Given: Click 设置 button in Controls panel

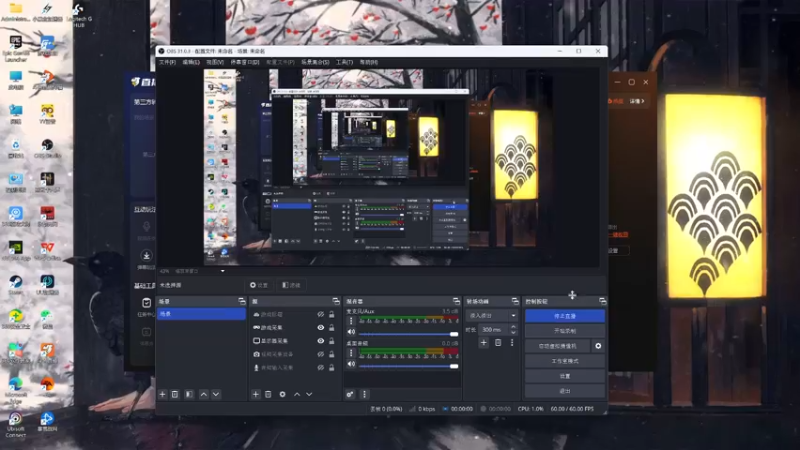Looking at the screenshot, I should pyautogui.click(x=565, y=376).
